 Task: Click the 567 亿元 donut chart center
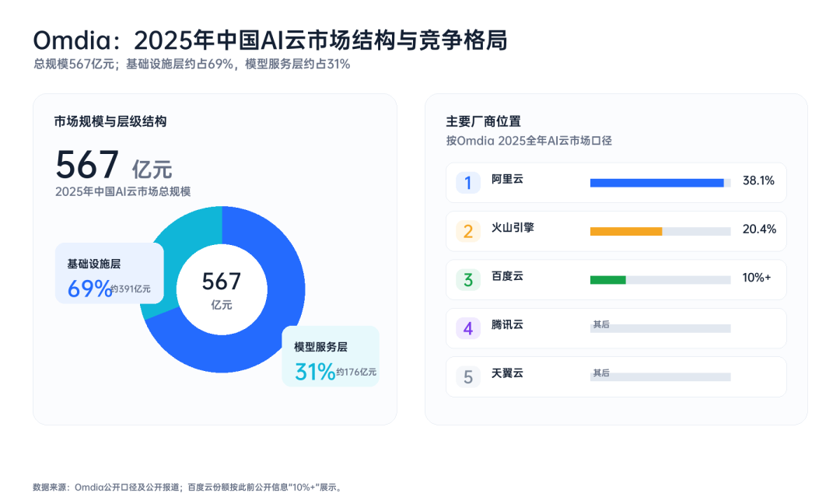coord(222,290)
